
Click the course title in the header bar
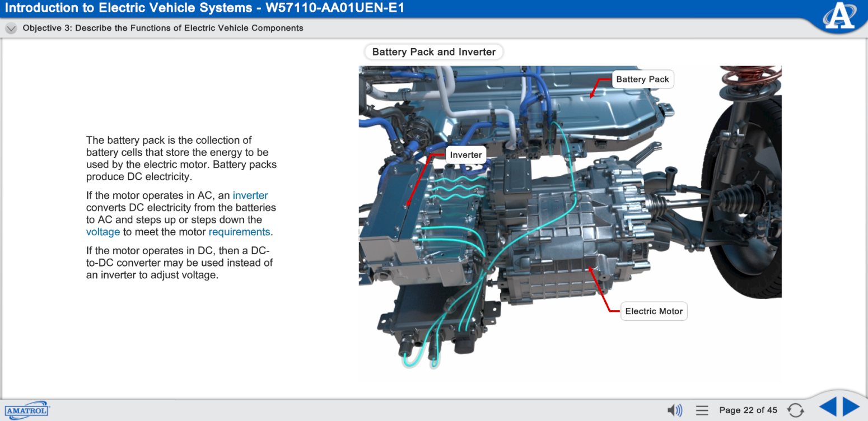pyautogui.click(x=204, y=8)
